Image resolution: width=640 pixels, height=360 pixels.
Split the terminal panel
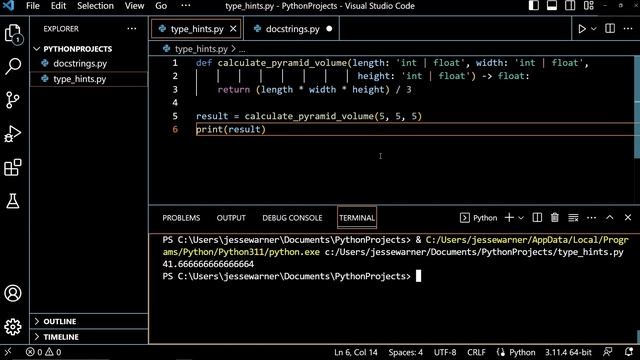pyautogui.click(x=537, y=218)
